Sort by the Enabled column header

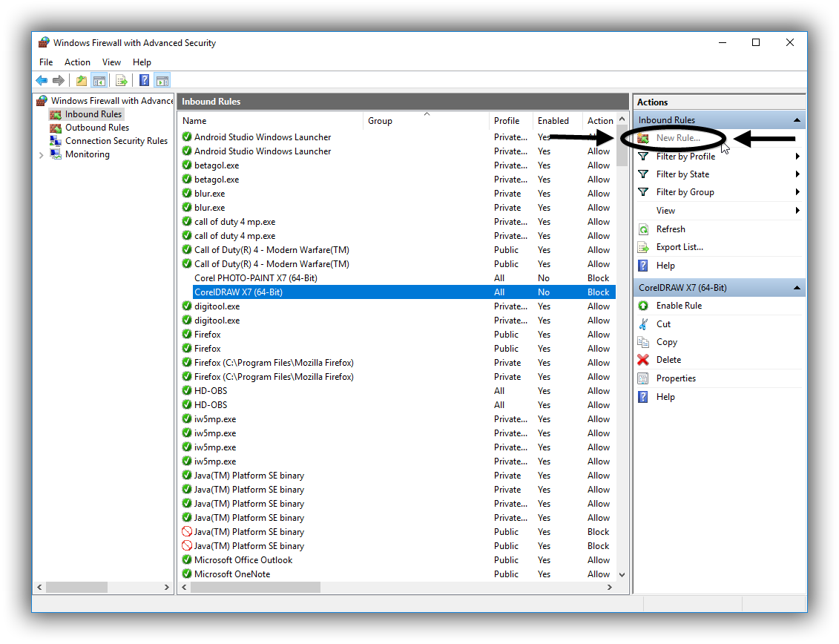pos(558,121)
